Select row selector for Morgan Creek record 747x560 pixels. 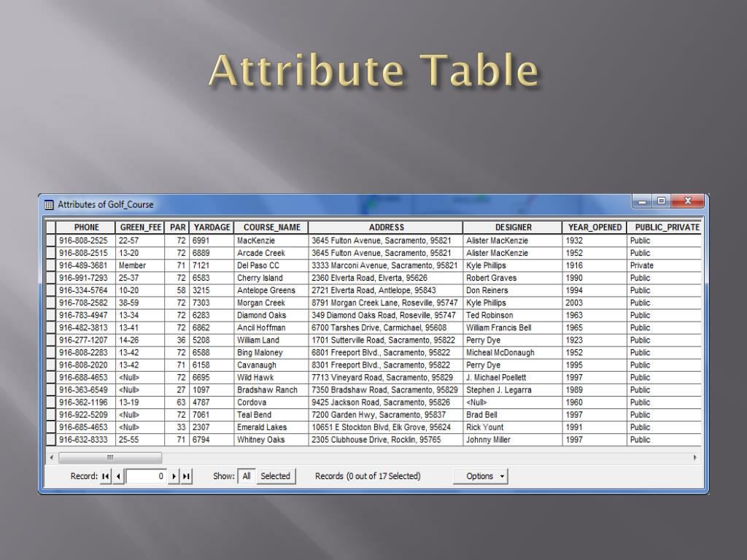[51, 303]
